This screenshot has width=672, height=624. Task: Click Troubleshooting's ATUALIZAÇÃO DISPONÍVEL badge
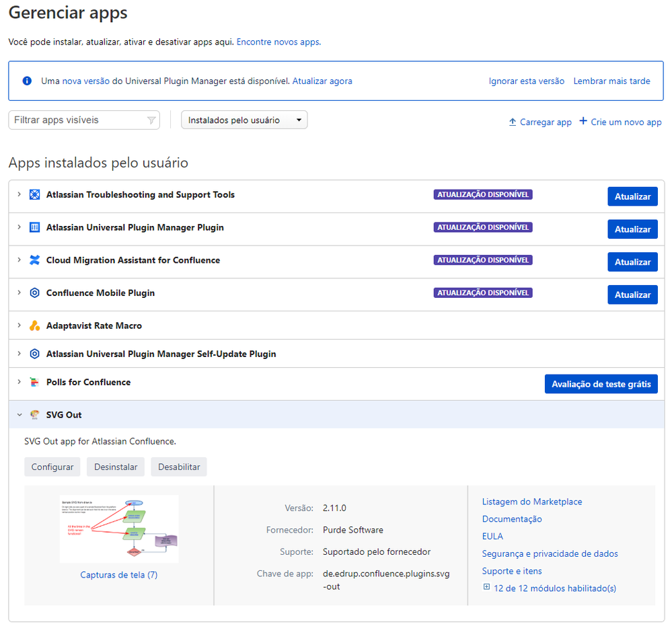pyautogui.click(x=483, y=194)
